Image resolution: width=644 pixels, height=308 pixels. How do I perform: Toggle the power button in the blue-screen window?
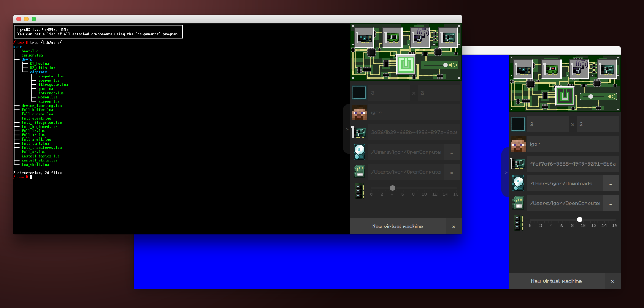(x=565, y=96)
